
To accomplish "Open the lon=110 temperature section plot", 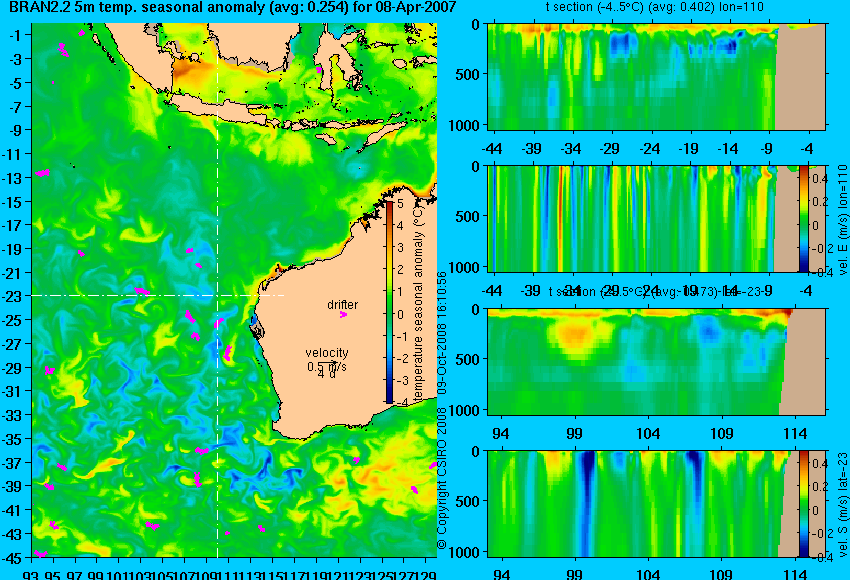I will point(656,76).
